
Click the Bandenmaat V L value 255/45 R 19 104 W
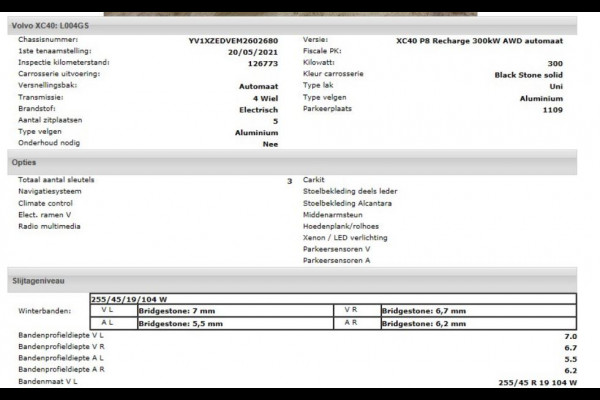(x=537, y=382)
